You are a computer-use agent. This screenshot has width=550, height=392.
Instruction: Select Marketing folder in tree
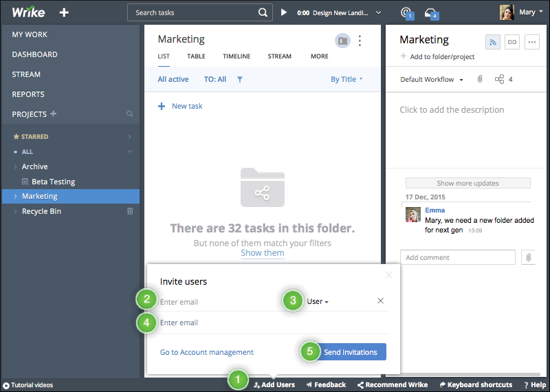tap(40, 196)
